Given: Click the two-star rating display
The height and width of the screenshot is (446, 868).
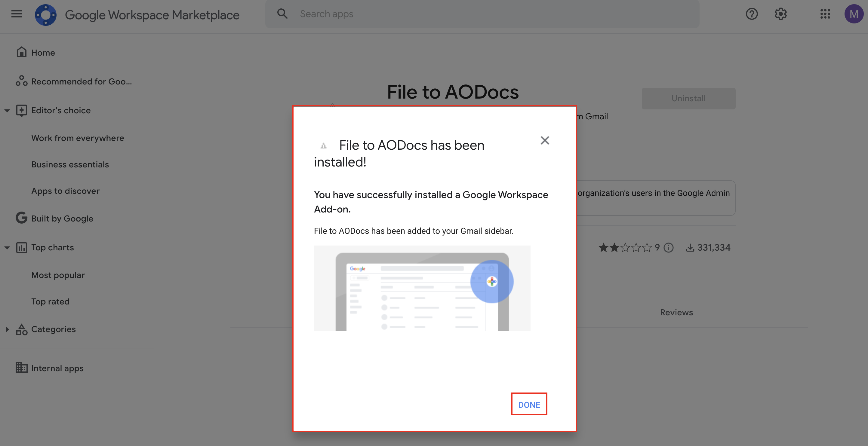Looking at the screenshot, I should (625, 247).
